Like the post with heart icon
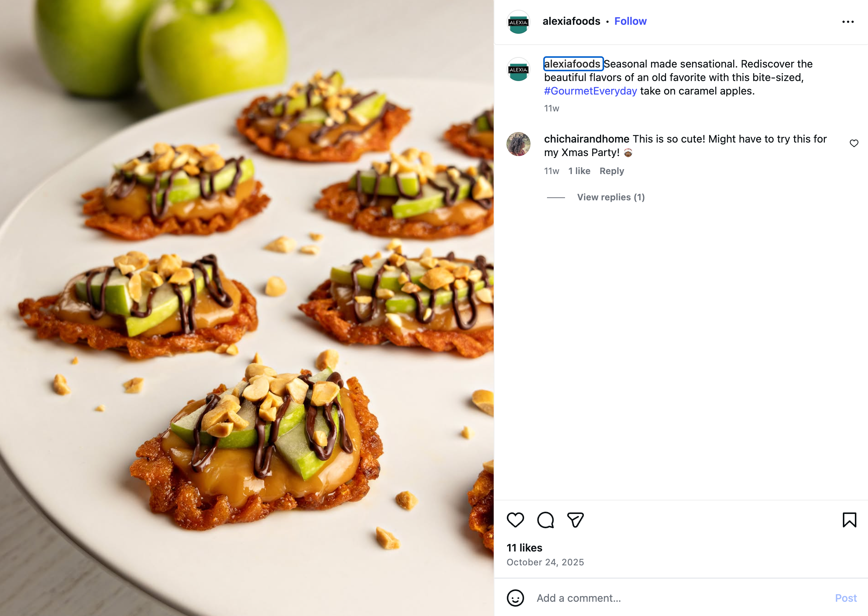868x616 pixels. (x=515, y=520)
